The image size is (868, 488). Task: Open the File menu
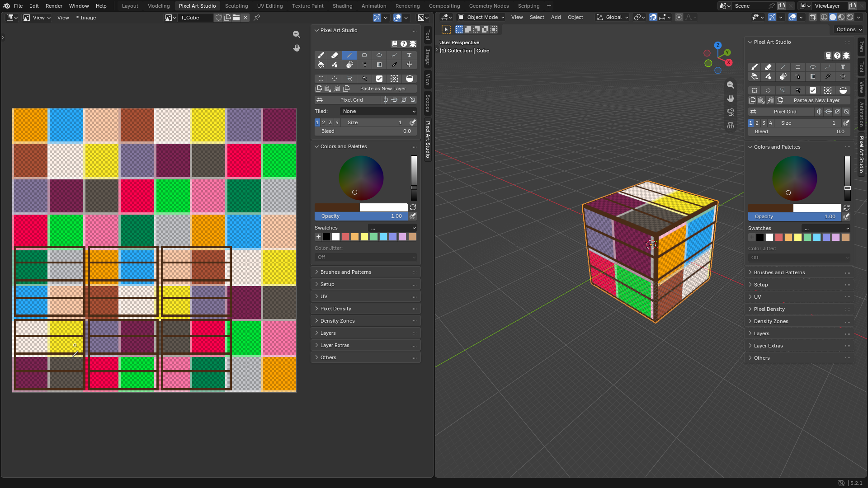18,6
